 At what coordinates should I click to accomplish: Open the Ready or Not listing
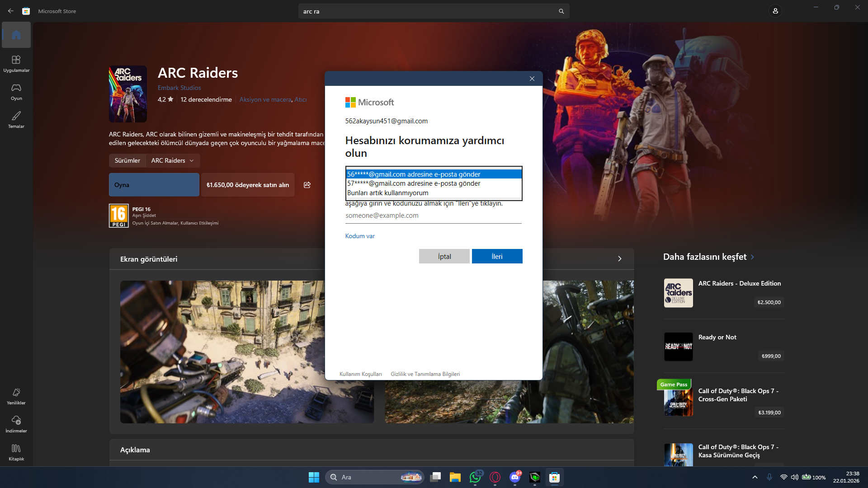coord(724,347)
